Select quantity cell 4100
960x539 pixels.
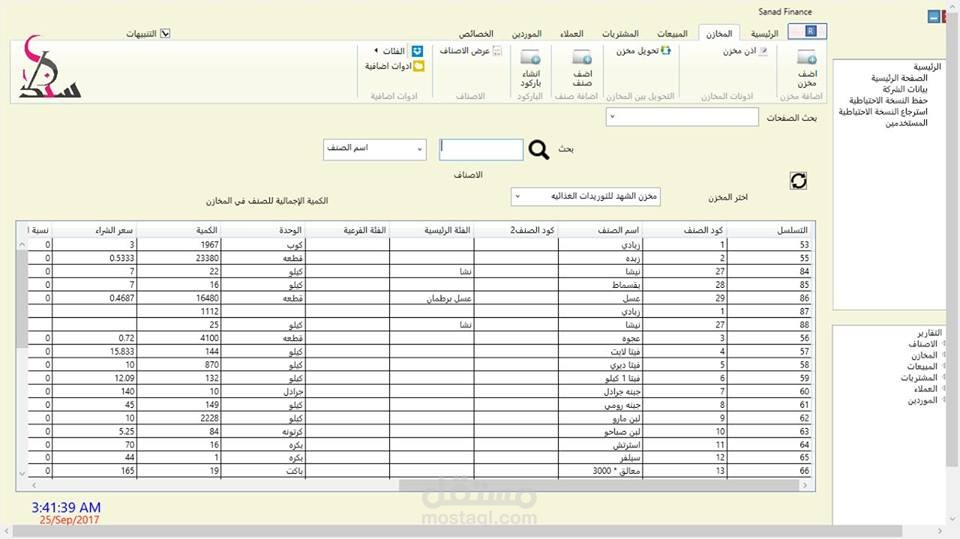178,338
